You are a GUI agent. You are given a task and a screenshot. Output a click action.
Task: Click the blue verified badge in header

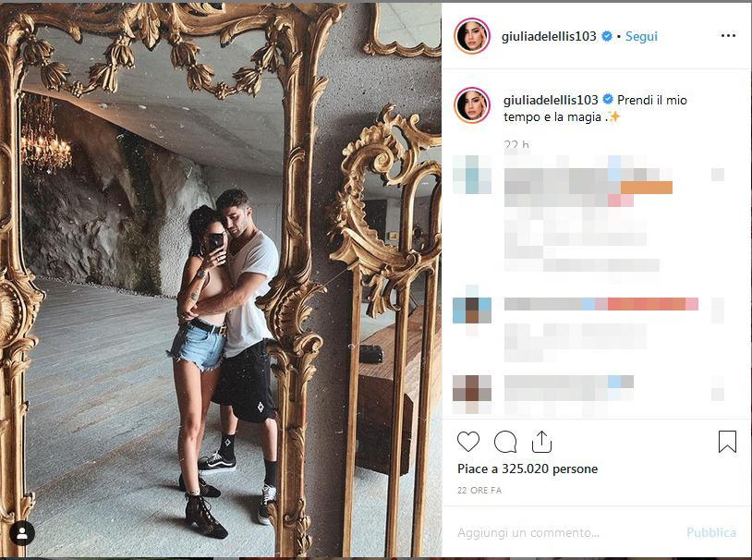(607, 36)
